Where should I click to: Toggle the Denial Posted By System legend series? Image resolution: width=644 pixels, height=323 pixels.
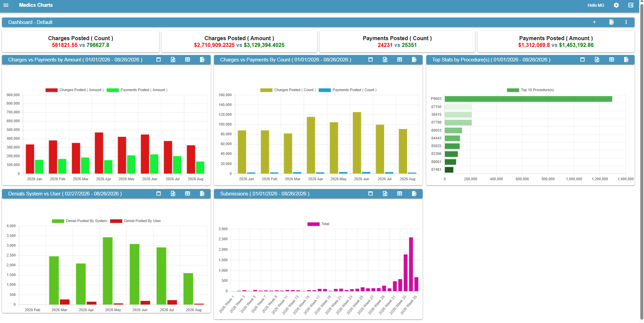coord(80,221)
